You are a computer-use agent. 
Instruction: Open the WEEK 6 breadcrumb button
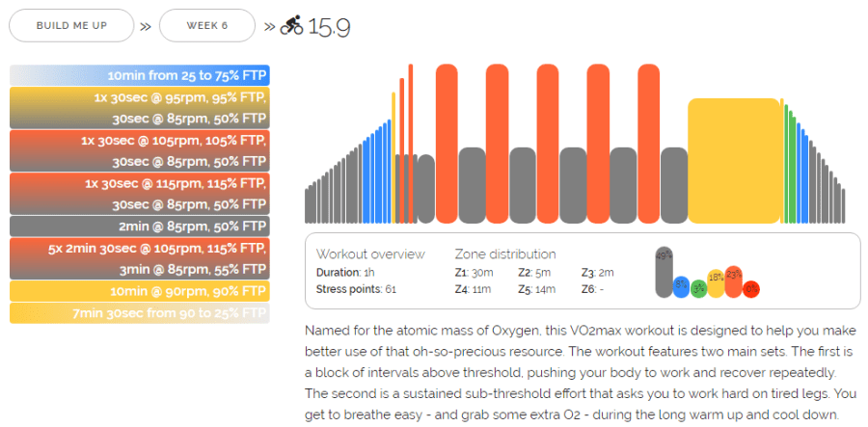207,26
